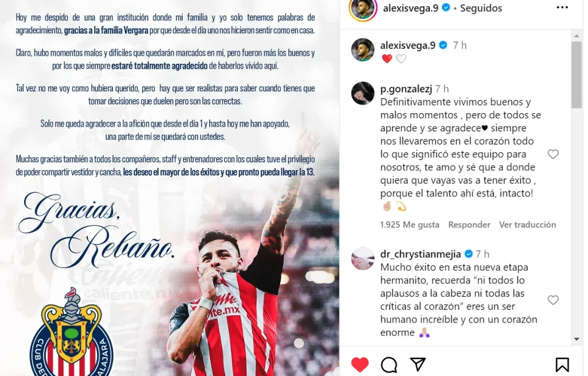This screenshot has height=376, width=588.
Task: Click Ver traducción under first comment
Action: click(x=527, y=224)
